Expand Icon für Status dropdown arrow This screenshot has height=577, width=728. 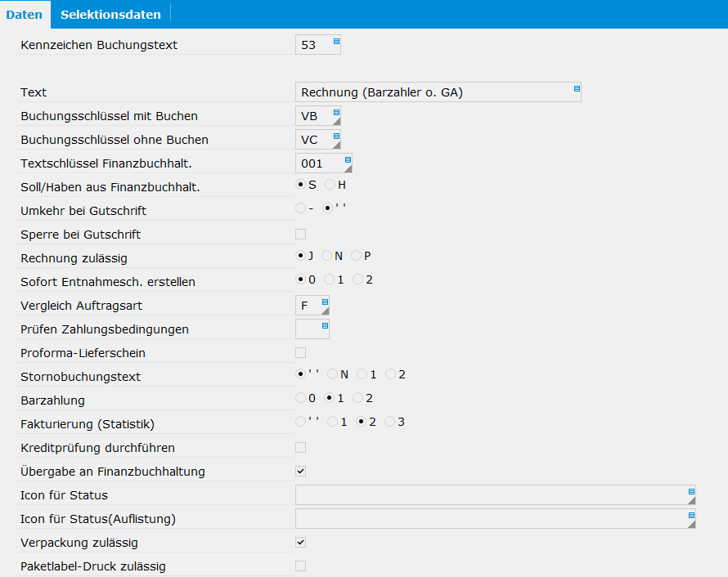(x=691, y=500)
